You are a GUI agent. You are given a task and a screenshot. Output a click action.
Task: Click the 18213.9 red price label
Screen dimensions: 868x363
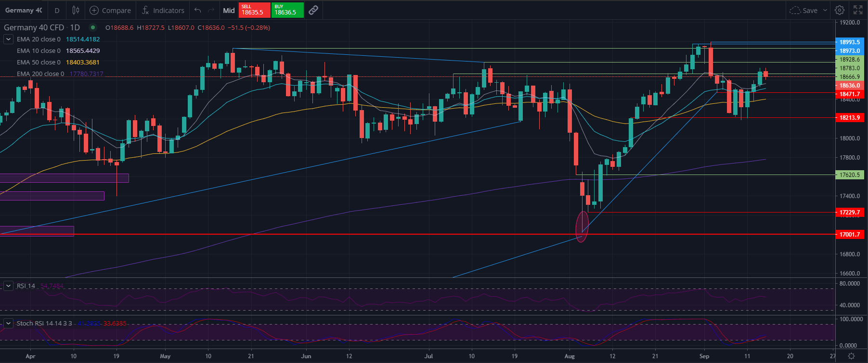tap(850, 117)
